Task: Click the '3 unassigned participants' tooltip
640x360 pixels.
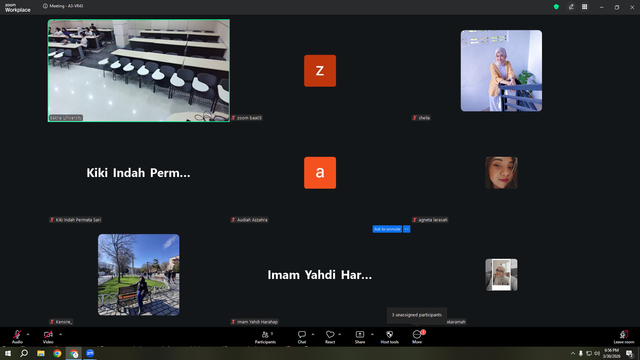Action: coord(417,315)
